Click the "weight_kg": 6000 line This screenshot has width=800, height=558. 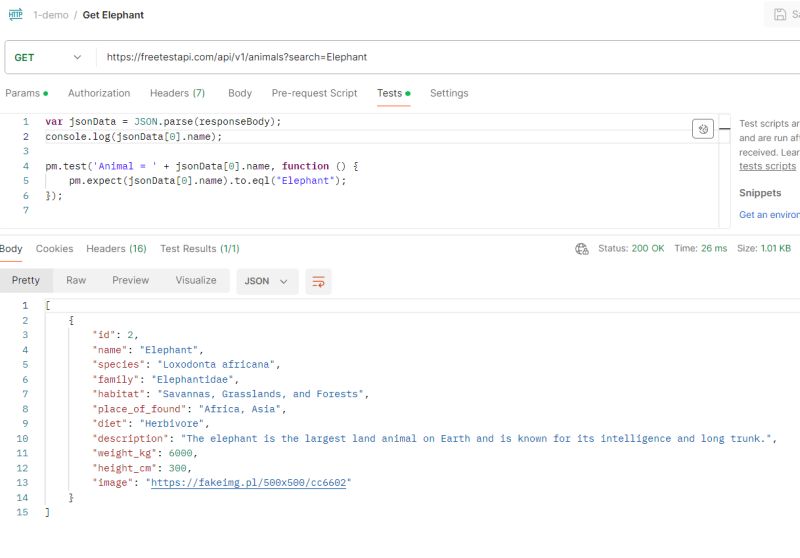[x=144, y=453]
